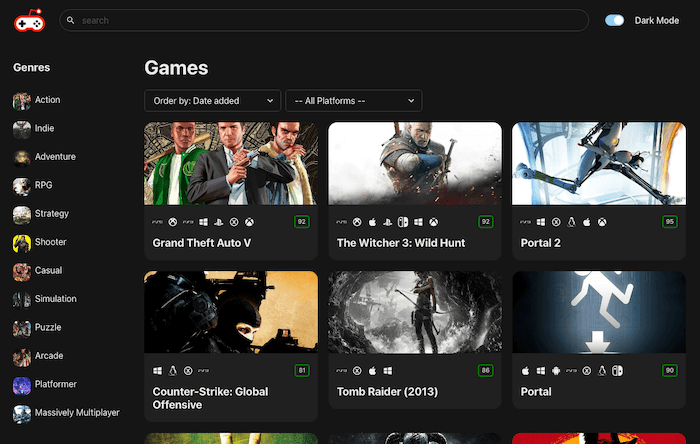Click The Witcher 3 cover image
The width and height of the screenshot is (700, 444).
coord(415,163)
